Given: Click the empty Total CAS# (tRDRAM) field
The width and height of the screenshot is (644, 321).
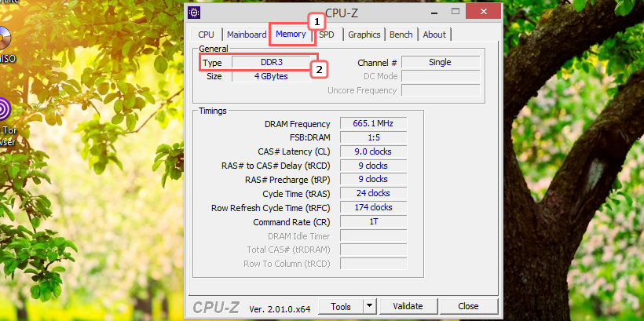Looking at the screenshot, I should tap(373, 250).
